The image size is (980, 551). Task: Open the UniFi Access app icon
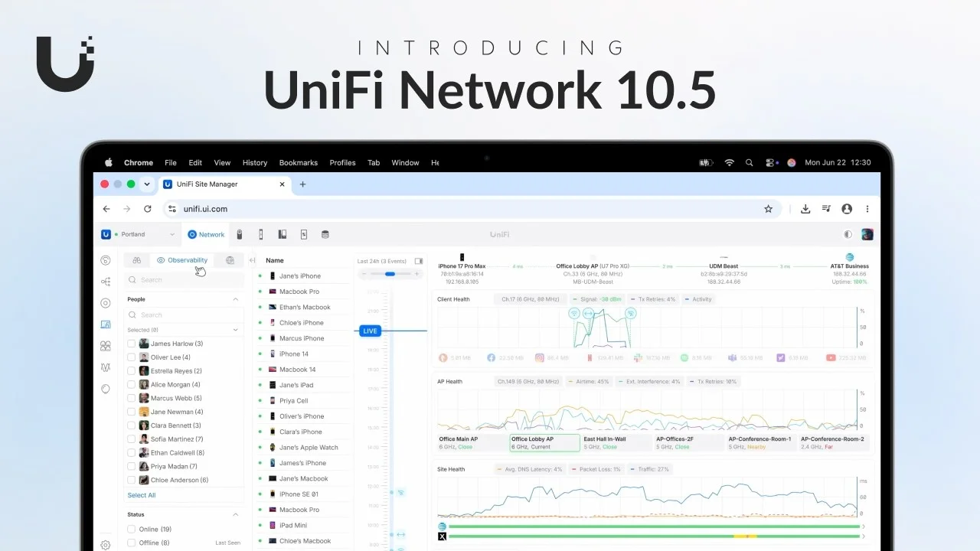pos(260,234)
